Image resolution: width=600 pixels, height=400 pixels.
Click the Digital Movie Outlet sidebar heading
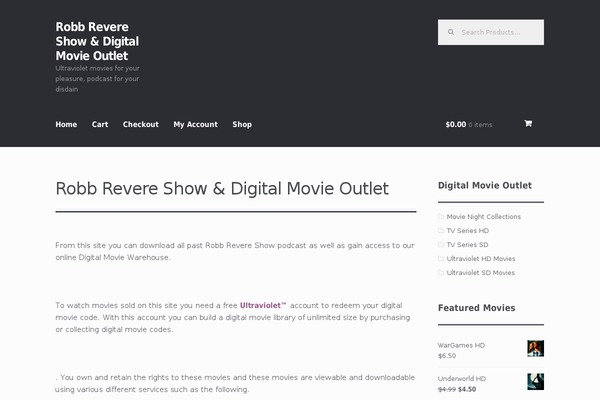click(x=485, y=186)
